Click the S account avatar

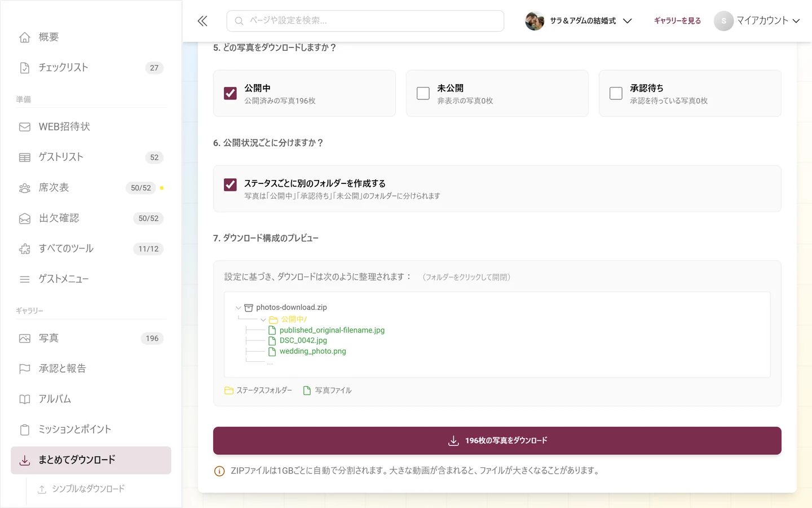(723, 21)
